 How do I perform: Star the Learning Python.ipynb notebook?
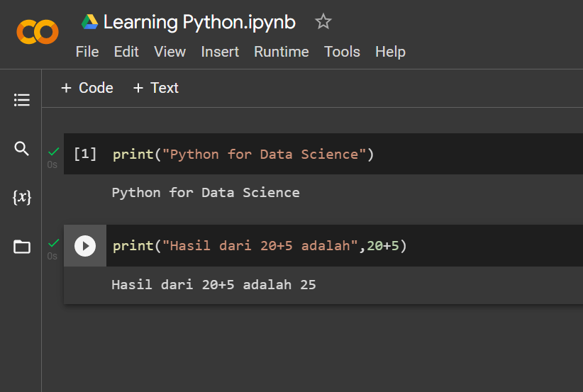[x=323, y=21]
